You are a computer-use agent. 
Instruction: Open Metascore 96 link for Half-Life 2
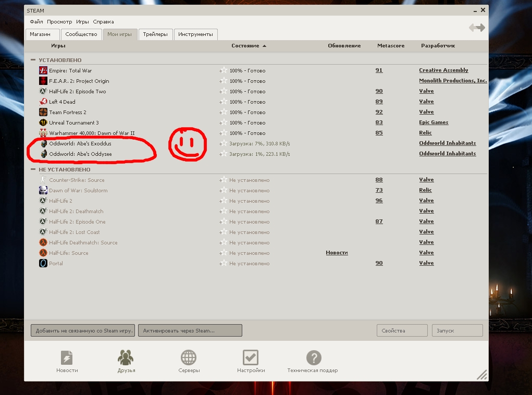coord(379,201)
